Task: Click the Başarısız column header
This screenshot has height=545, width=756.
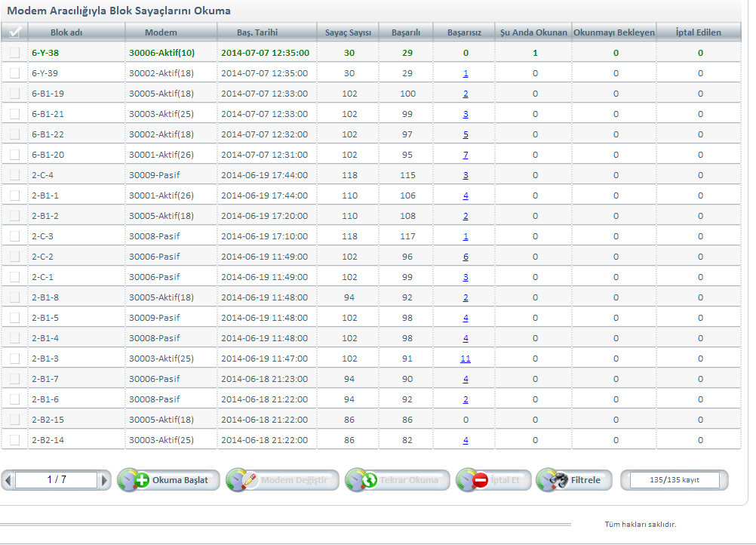Action: [x=464, y=32]
